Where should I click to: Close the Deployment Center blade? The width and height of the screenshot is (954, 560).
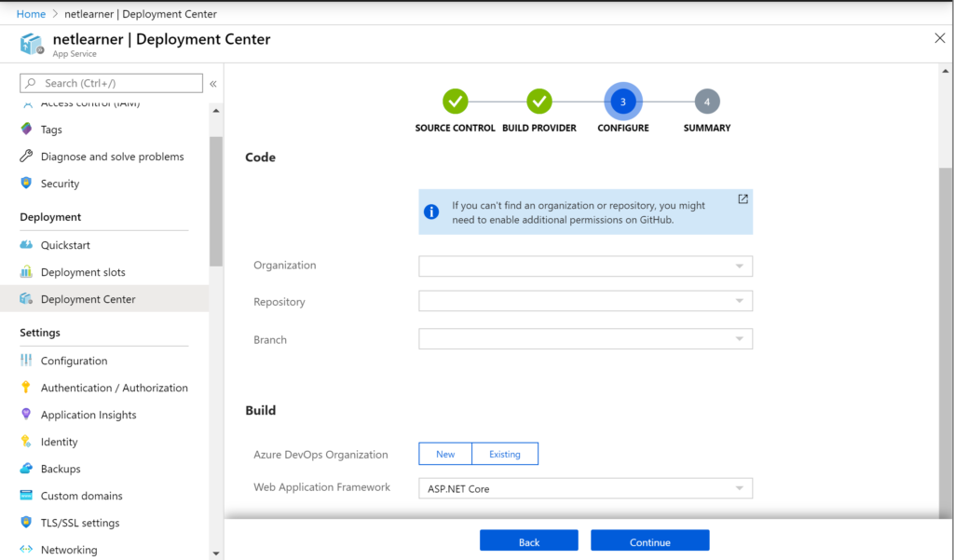click(939, 38)
